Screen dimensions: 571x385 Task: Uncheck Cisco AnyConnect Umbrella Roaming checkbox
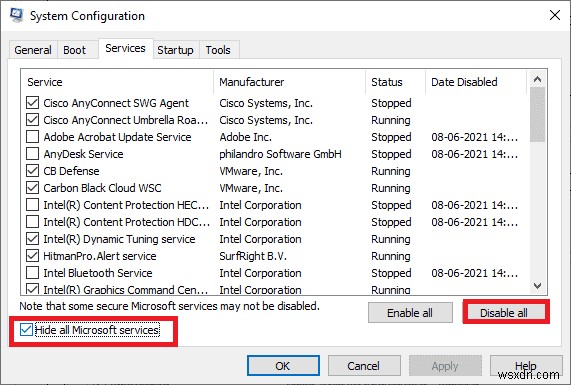pyautogui.click(x=32, y=120)
